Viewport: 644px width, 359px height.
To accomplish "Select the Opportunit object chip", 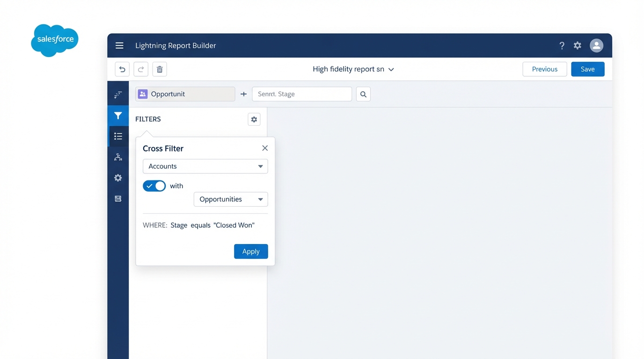I will 185,94.
